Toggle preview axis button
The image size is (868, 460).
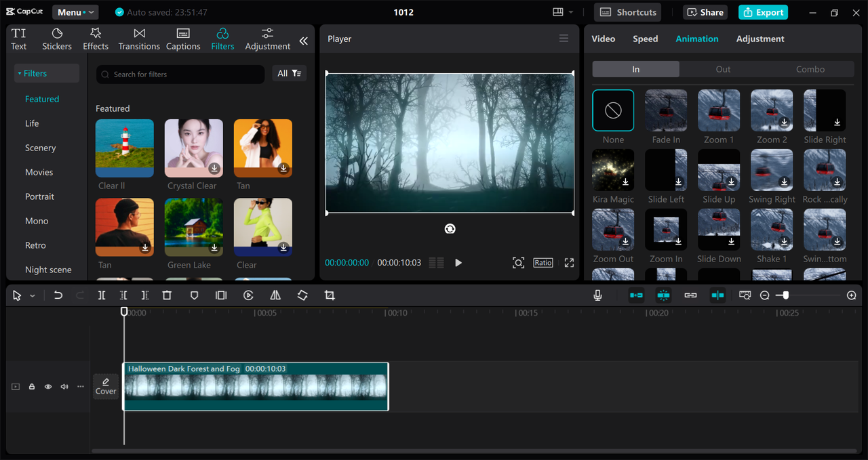[x=717, y=295]
